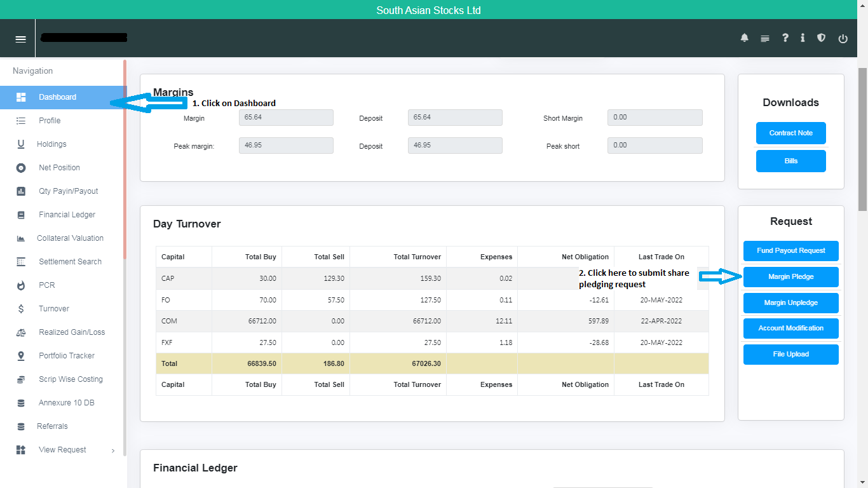Open Holdings from navigation
This screenshot has width=868, height=488.
pos(51,144)
